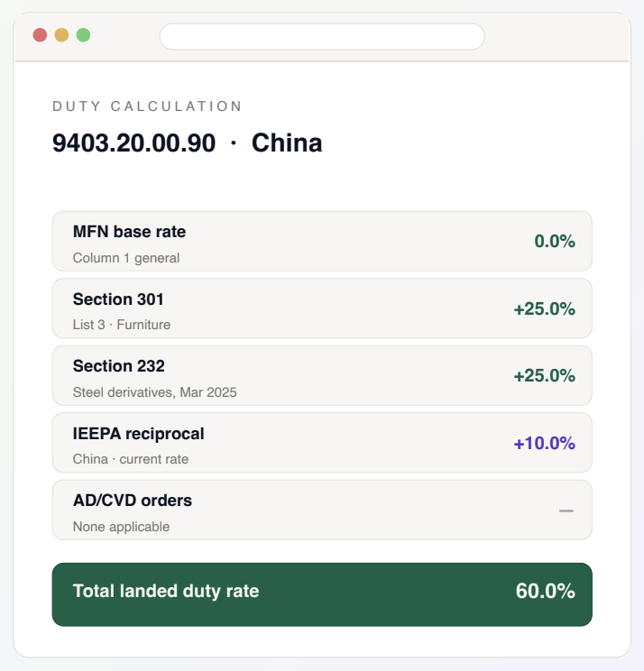Select the MFN base rate row
This screenshot has height=671, width=644.
pyautogui.click(x=322, y=241)
